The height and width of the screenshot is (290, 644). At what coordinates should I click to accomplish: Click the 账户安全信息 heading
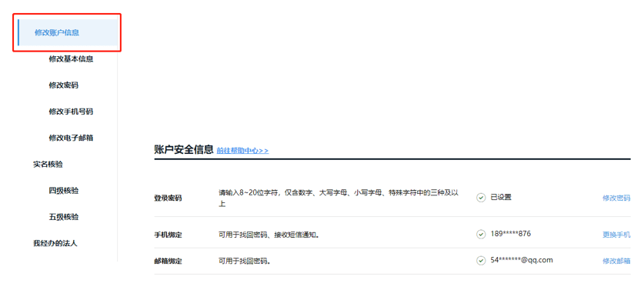click(184, 149)
